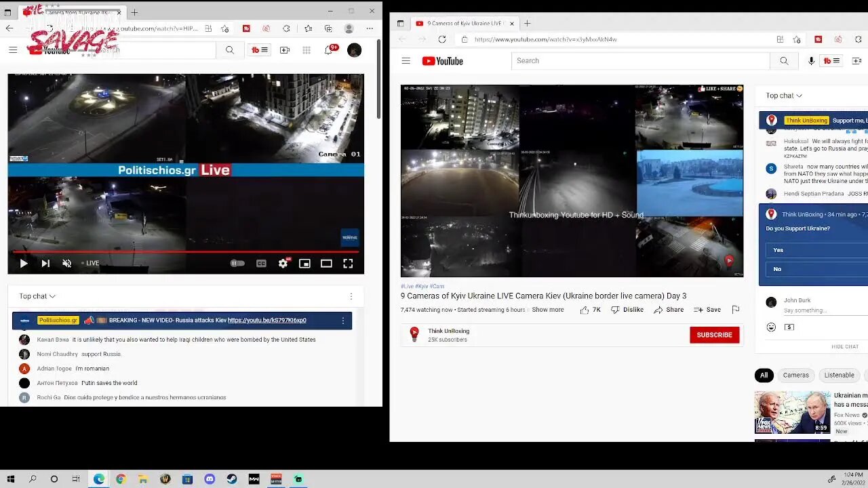Like the 9 Cameras of Kyiv video

[590, 310]
